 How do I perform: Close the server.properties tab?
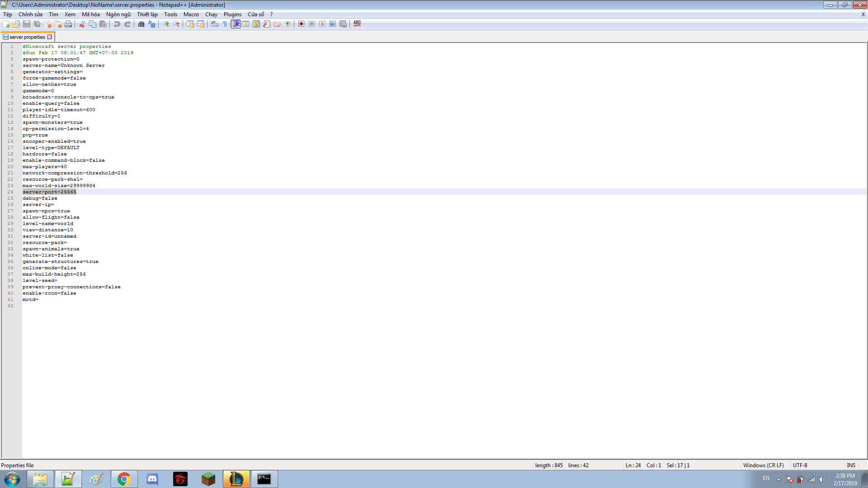[x=50, y=37]
